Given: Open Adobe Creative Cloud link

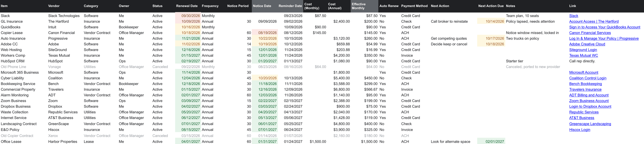Looking at the screenshot, I should click(587, 44).
